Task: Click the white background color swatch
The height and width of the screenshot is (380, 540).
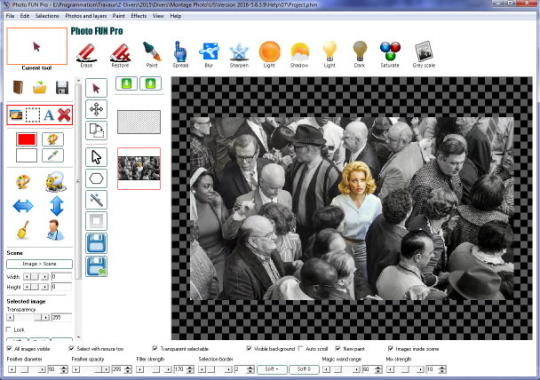Action: coord(27,156)
